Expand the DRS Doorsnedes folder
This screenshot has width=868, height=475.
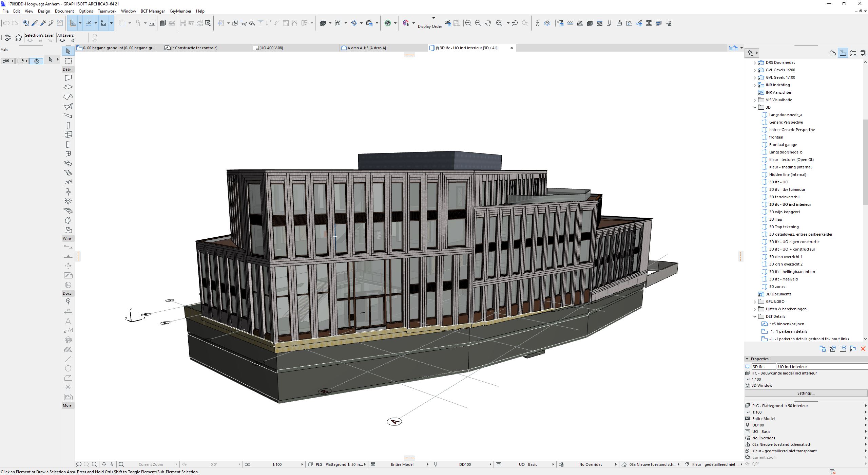755,63
